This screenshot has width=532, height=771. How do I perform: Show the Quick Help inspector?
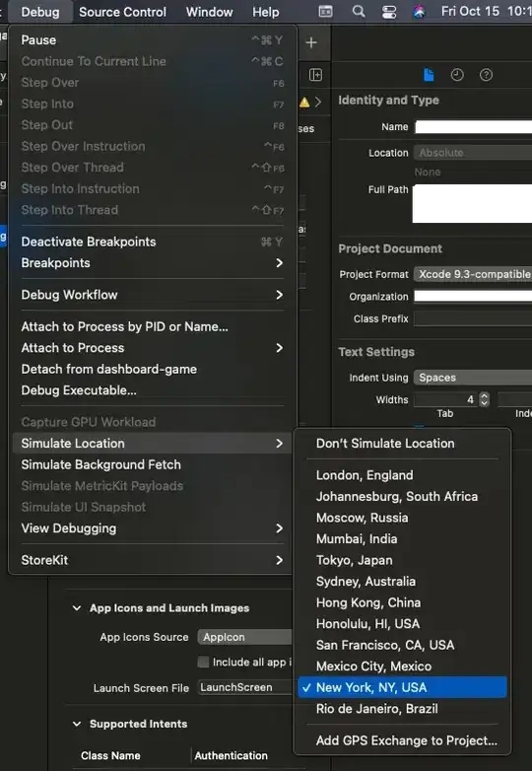tap(486, 75)
